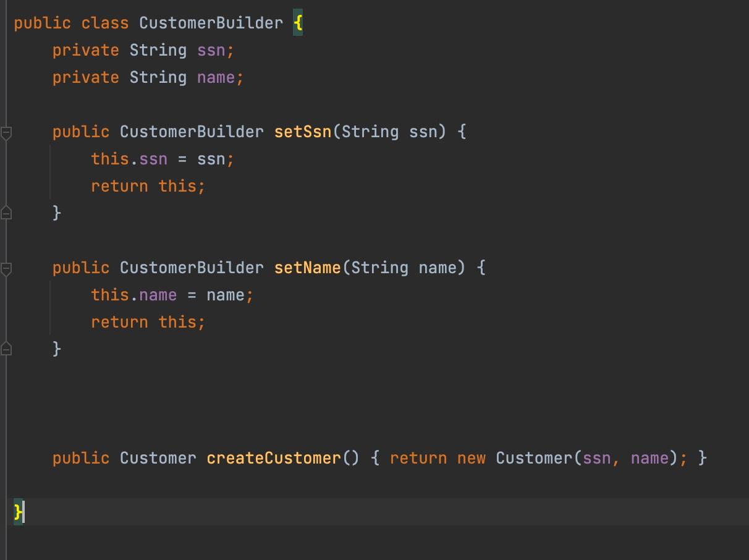Collapse the setSsn method using its gutter fold arrow
Image resolution: width=749 pixels, height=560 pixels.
6,131
